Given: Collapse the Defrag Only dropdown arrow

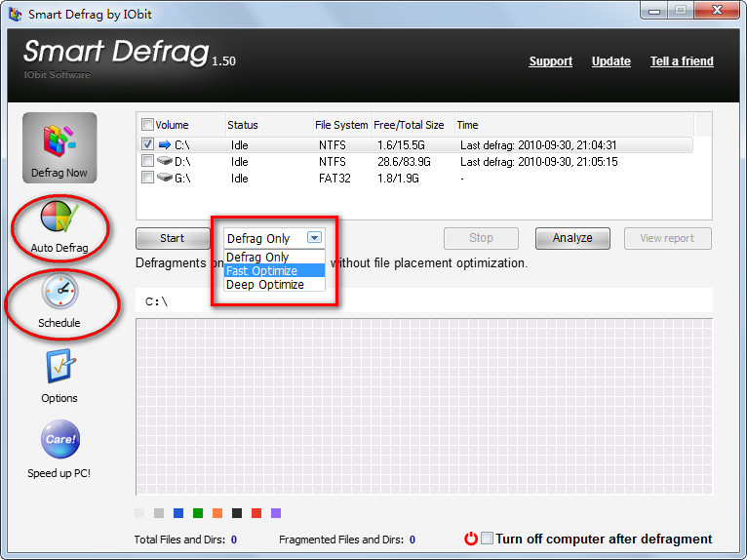Looking at the screenshot, I should coord(314,237).
